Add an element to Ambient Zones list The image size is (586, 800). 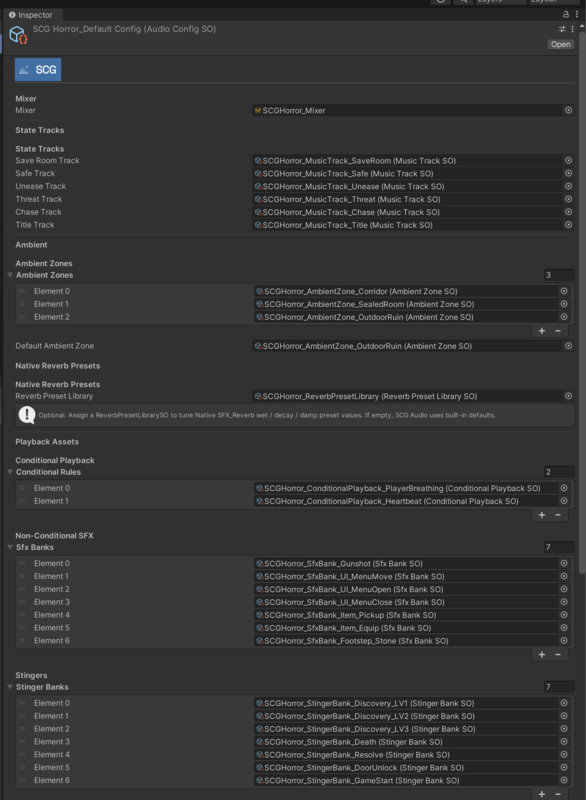pyautogui.click(x=542, y=331)
